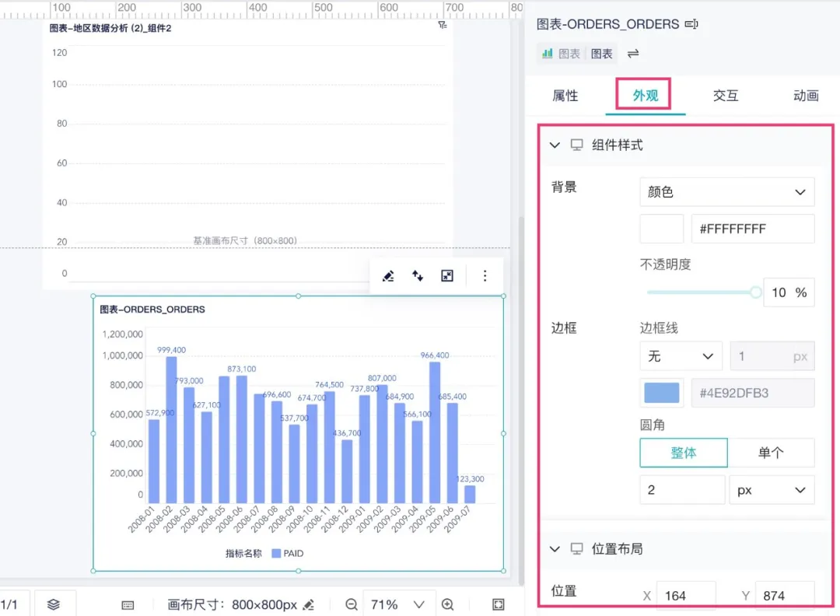The width and height of the screenshot is (840, 616).
Task: Open the layers panel icon in bottom bar
Action: pyautogui.click(x=54, y=604)
